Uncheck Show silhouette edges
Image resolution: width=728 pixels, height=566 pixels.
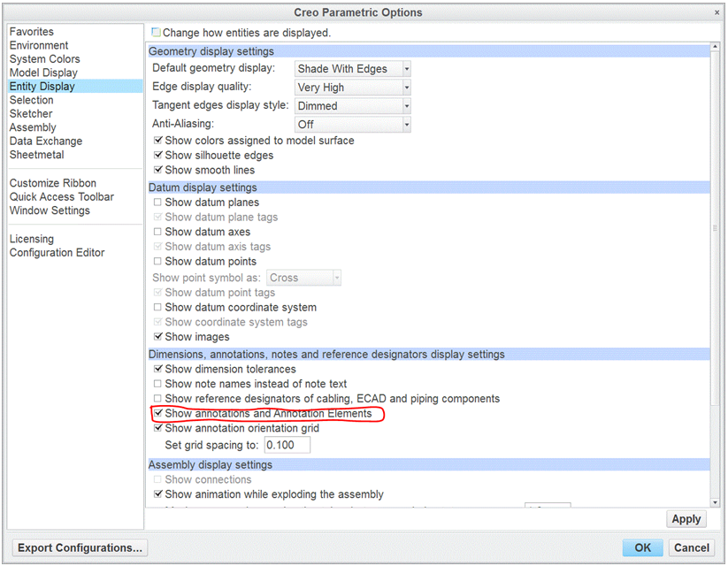(x=157, y=155)
